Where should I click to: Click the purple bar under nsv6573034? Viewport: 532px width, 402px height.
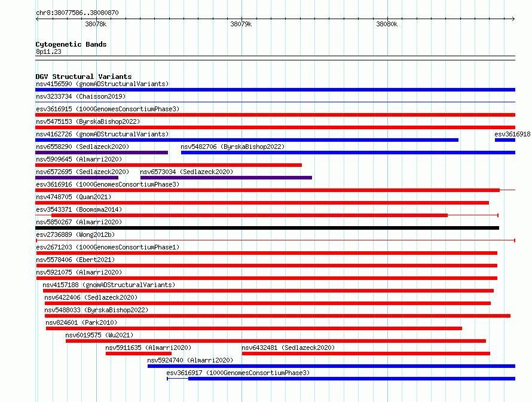click(227, 178)
